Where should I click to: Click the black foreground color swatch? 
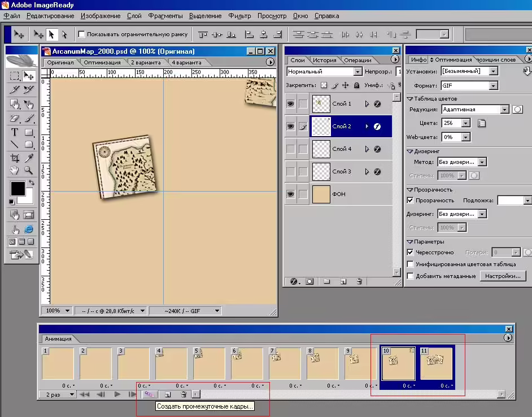point(18,189)
